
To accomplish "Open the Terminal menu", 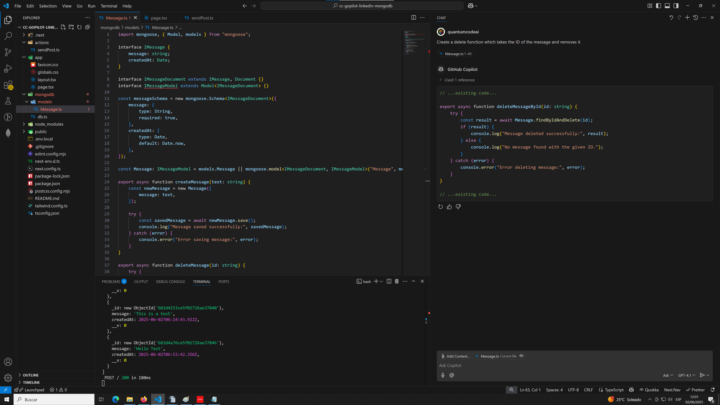I will point(109,6).
